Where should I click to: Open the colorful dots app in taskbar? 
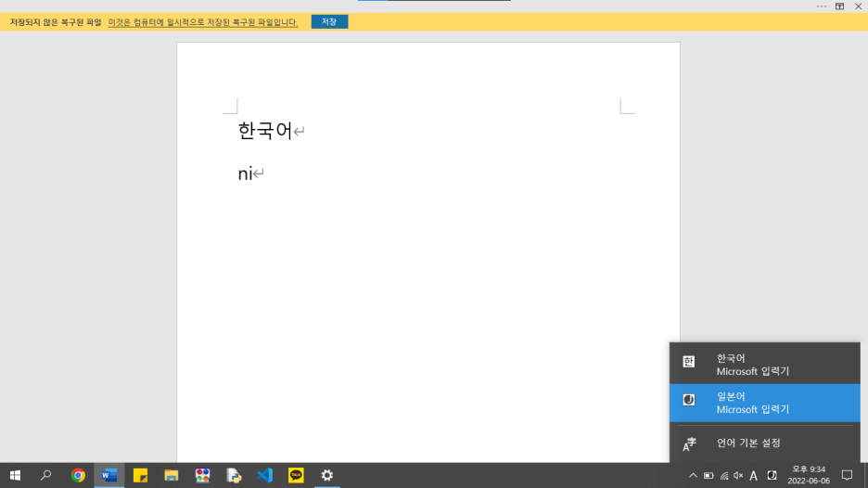202,475
